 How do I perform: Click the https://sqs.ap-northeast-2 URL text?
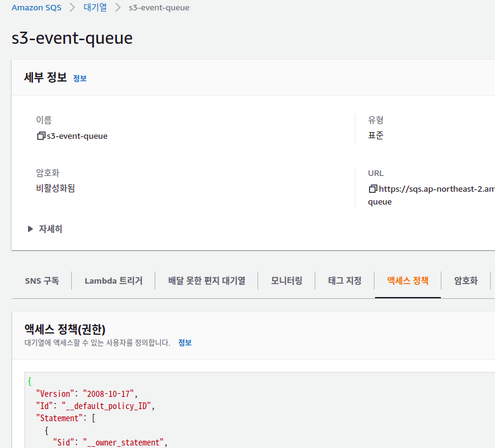(437, 189)
